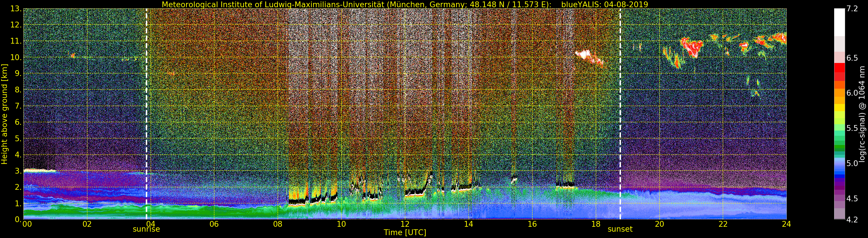Click the time axis tick labeled 16
This screenshot has height=238, width=868.
[x=532, y=224]
